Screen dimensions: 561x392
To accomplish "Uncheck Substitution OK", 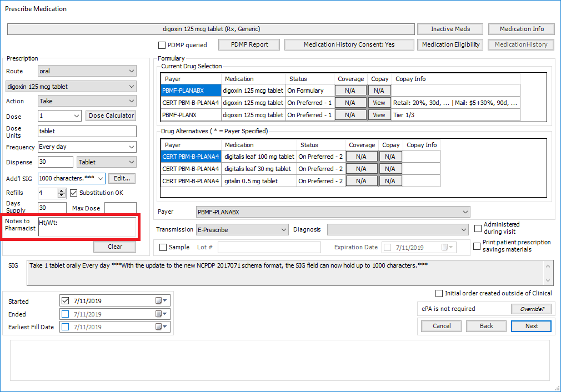I will tap(74, 193).
